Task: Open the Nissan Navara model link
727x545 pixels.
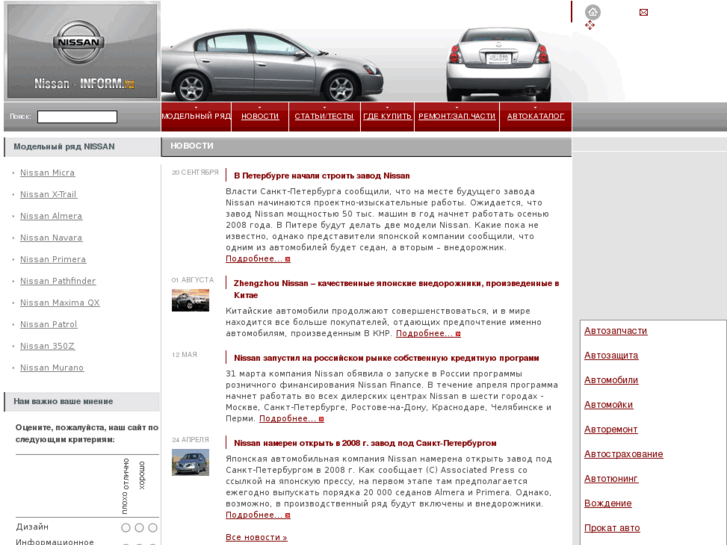Action: point(51,238)
